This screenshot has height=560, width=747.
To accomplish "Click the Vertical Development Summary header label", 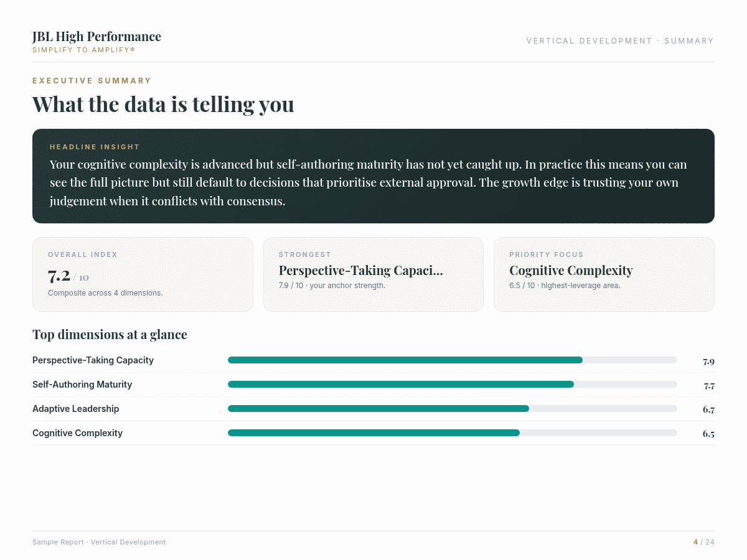I will click(x=620, y=41).
